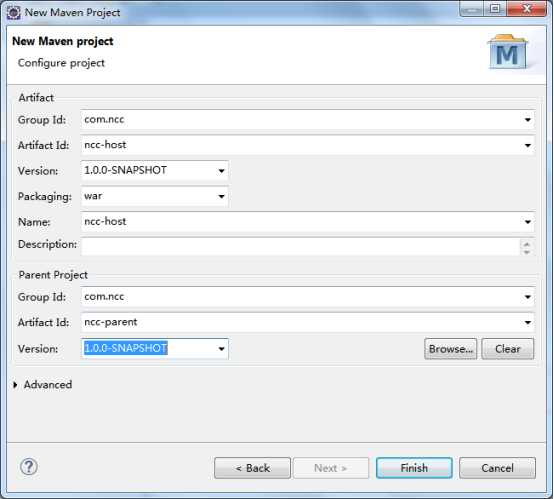
Task: Open the Artifact Group Id dropdown arrow
Action: (x=528, y=120)
